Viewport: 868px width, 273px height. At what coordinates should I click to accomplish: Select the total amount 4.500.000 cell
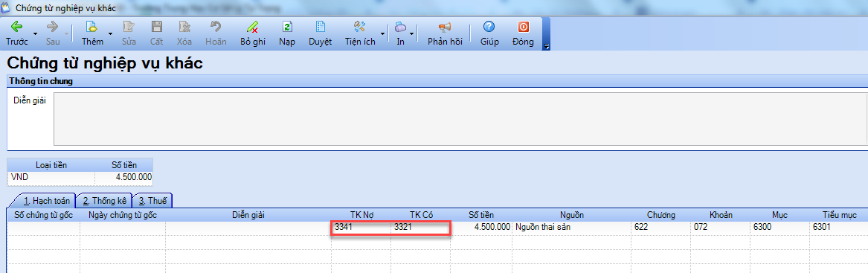[x=124, y=177]
